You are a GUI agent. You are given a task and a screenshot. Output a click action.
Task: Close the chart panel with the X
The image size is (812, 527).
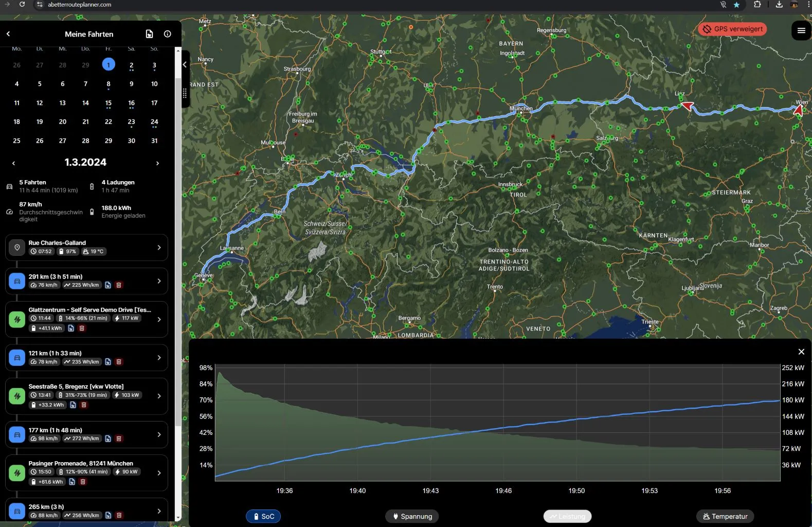coord(801,352)
